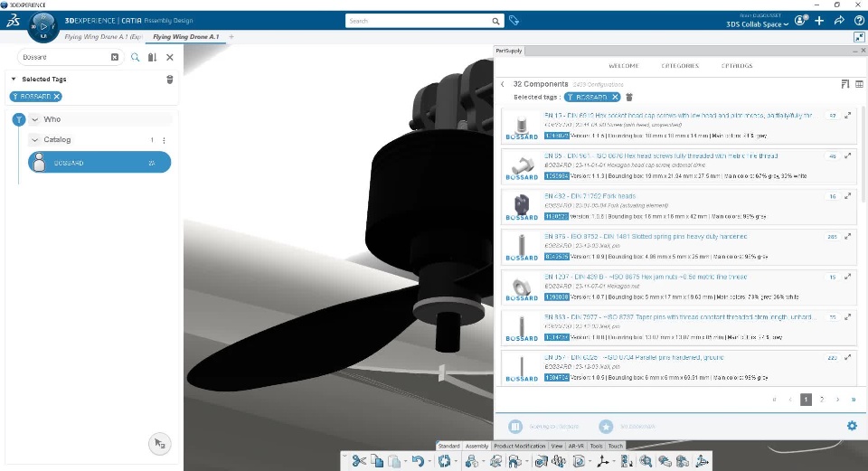The width and height of the screenshot is (868, 471).
Task: Run tag search with magnifier icon
Action: point(135,57)
